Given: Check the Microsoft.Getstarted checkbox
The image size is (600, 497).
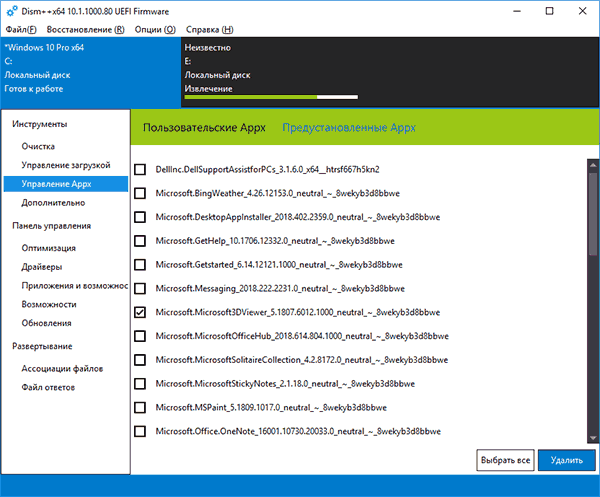Looking at the screenshot, I should (140, 264).
